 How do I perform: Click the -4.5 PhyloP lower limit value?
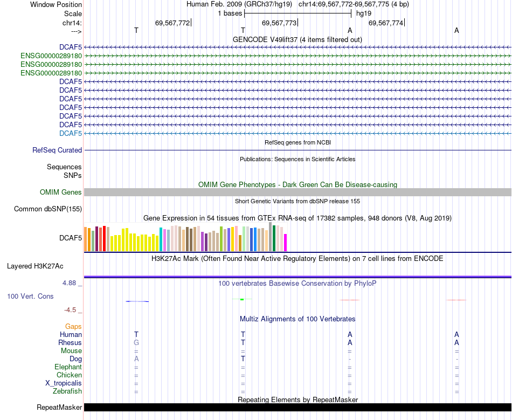pyautogui.click(x=70, y=309)
